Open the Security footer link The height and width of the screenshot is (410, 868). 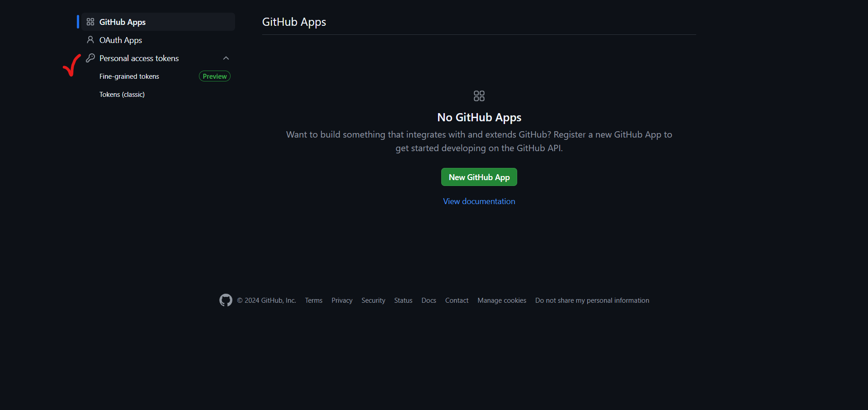pyautogui.click(x=373, y=300)
